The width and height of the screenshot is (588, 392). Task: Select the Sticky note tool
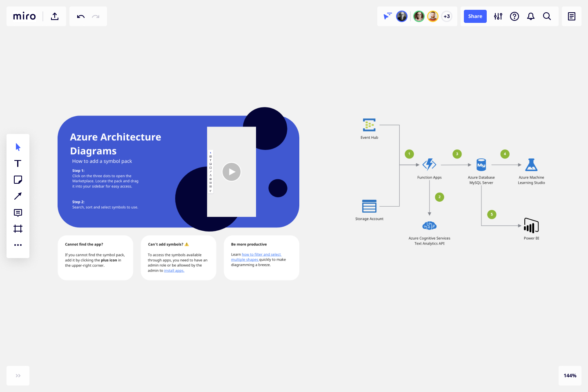[x=18, y=180]
